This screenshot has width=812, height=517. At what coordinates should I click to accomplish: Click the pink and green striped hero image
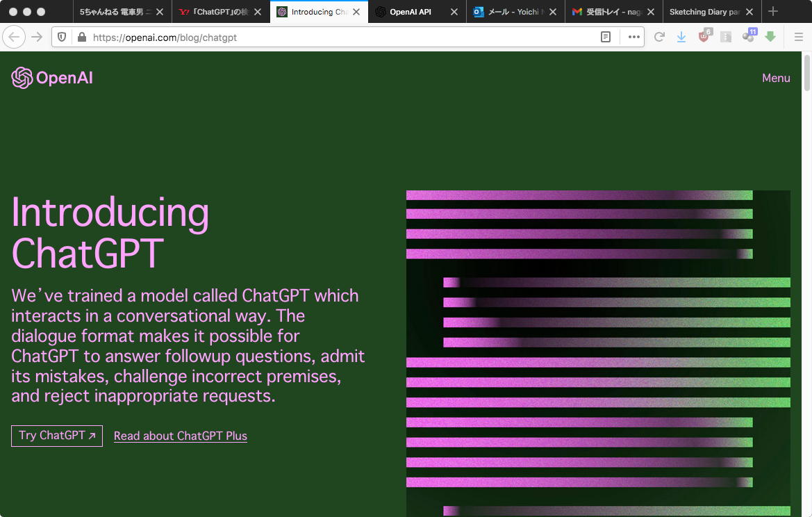coord(598,353)
